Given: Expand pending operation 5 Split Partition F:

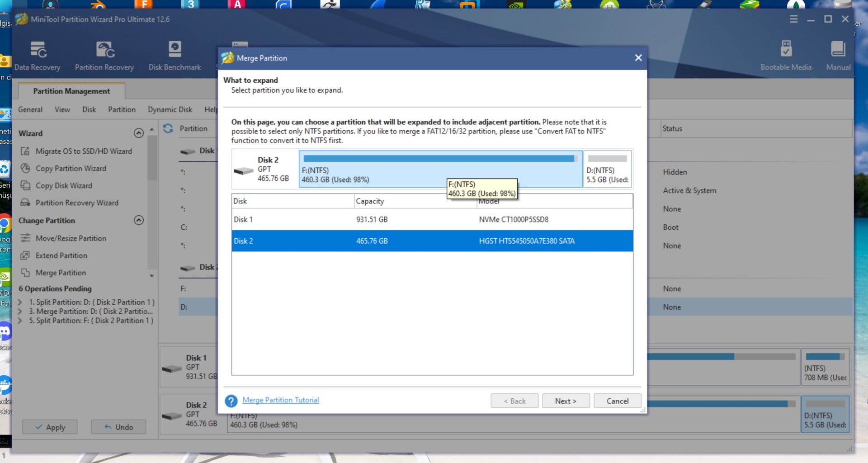Looking at the screenshot, I should click(x=20, y=321).
